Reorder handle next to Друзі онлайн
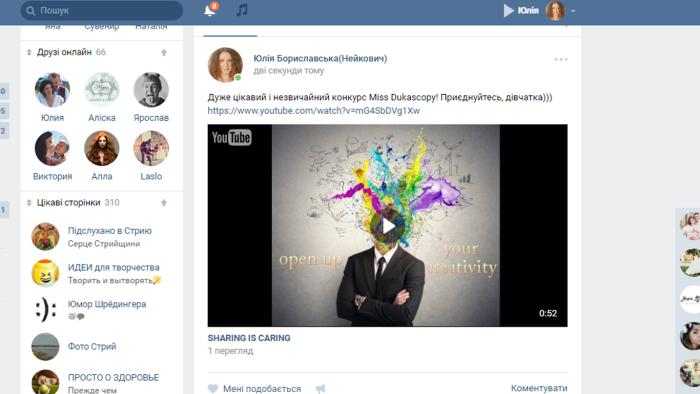The height and width of the screenshot is (394, 700). [x=29, y=52]
